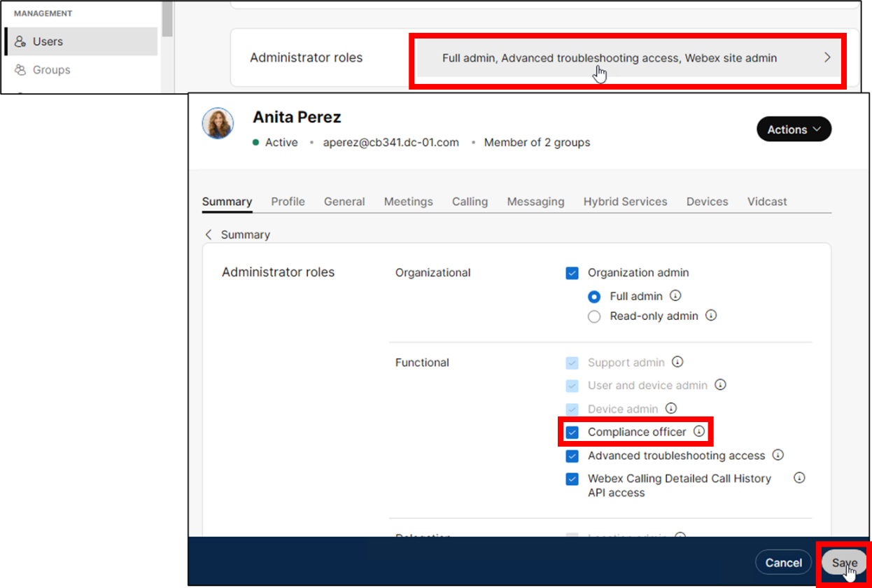This screenshot has width=872, height=588.
Task: Click info icon beside Advanced troubleshooting access
Action: click(778, 455)
